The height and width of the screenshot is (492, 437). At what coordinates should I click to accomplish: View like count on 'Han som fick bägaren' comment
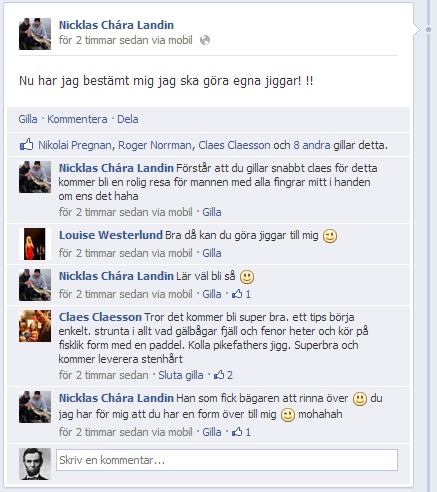click(x=242, y=432)
